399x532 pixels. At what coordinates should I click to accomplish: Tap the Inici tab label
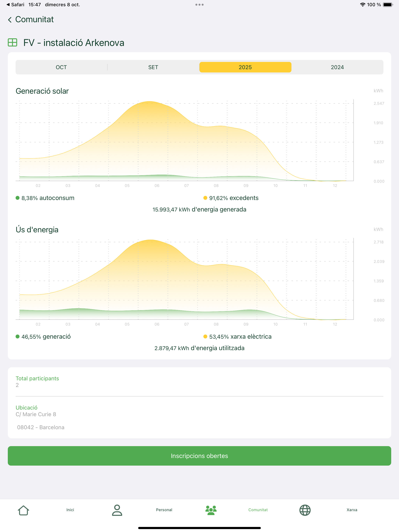tap(70, 510)
